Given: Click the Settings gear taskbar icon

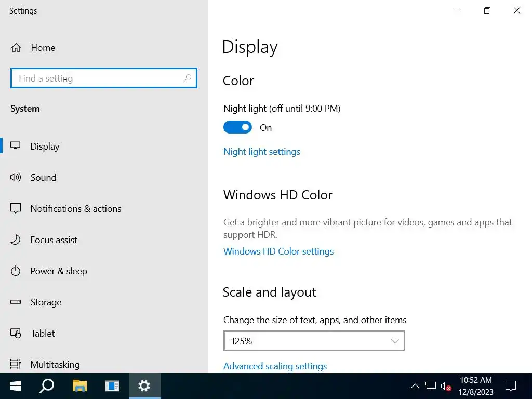Looking at the screenshot, I should tap(144, 386).
